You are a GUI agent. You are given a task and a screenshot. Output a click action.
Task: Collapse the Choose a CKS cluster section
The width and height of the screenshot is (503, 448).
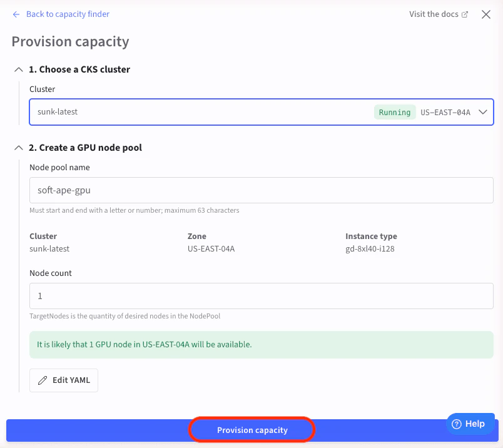coord(19,69)
